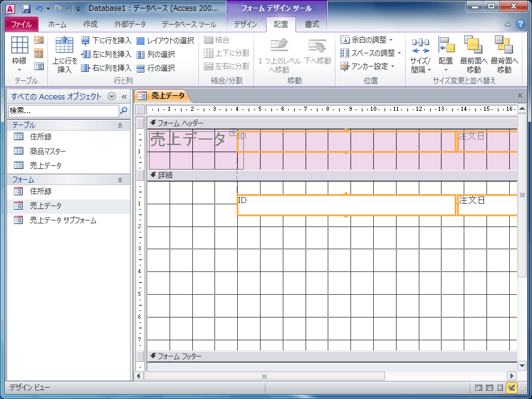Viewport: 532px width, 399px height.
Task: Click 上下に分割 split vertically
Action: coord(226,53)
